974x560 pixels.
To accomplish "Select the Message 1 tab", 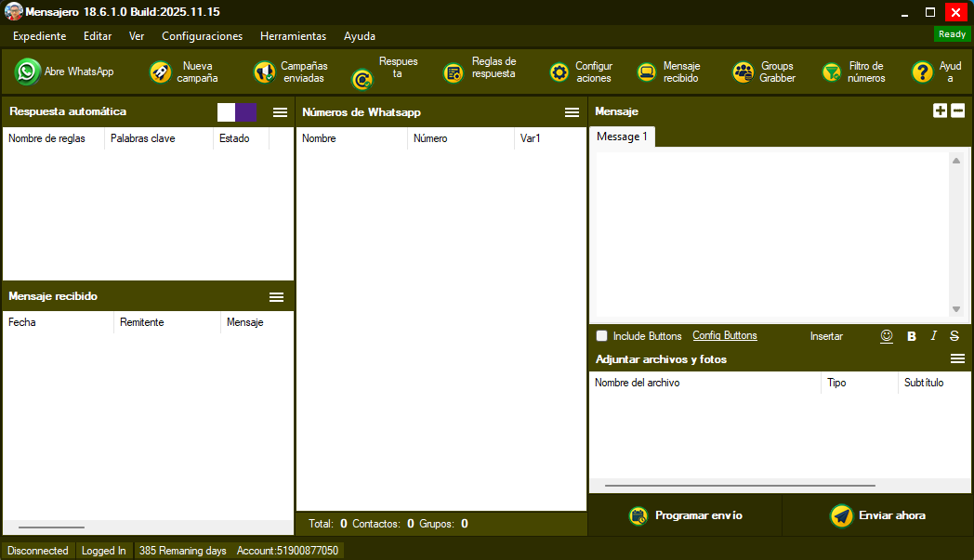I will pos(621,135).
